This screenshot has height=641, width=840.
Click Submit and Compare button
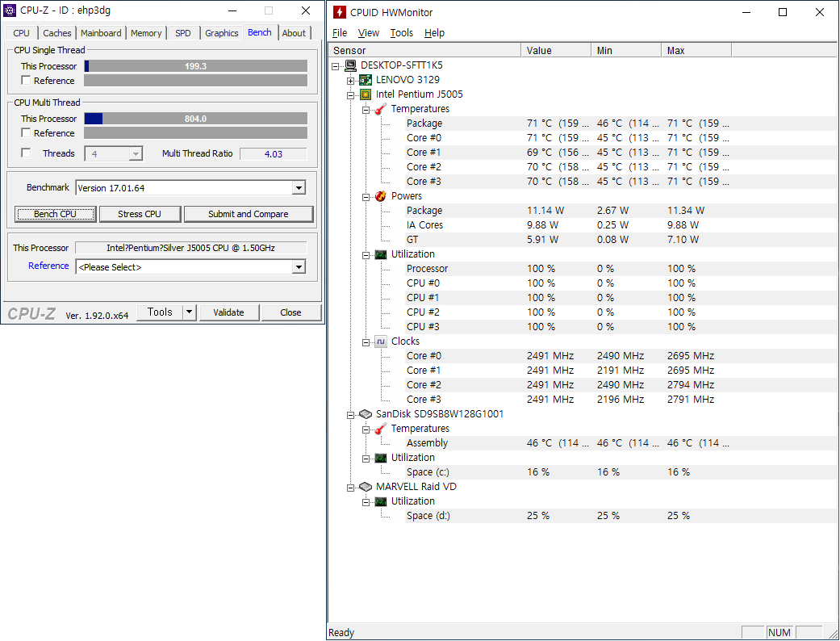(248, 214)
